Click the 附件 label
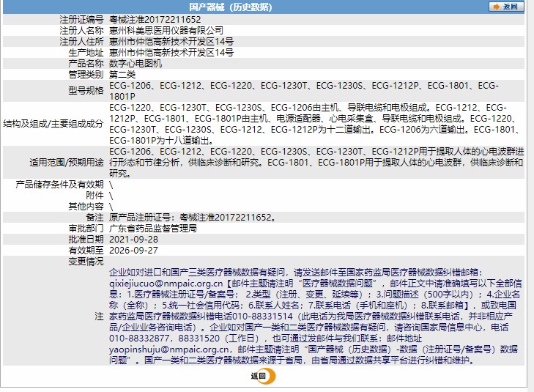Screen dimensions: 534x392 [x=94, y=195]
